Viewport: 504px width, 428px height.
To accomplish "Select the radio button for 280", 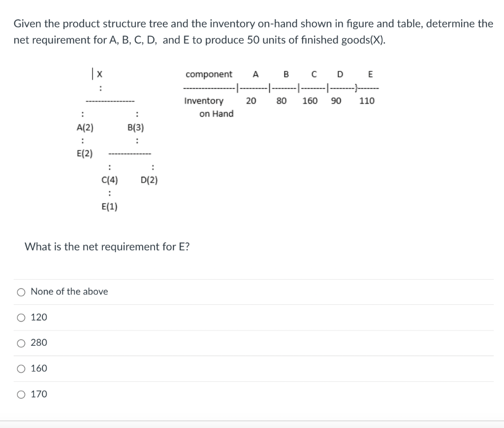I will click(21, 343).
